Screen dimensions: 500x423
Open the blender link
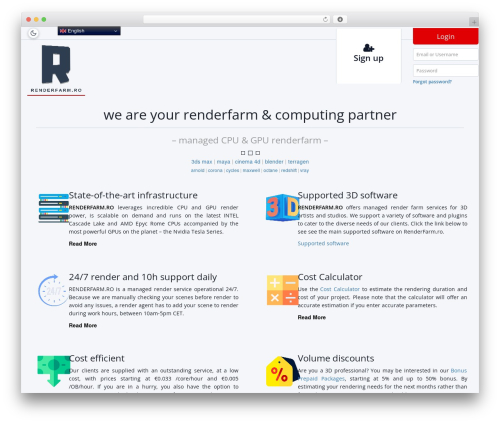[274, 162]
